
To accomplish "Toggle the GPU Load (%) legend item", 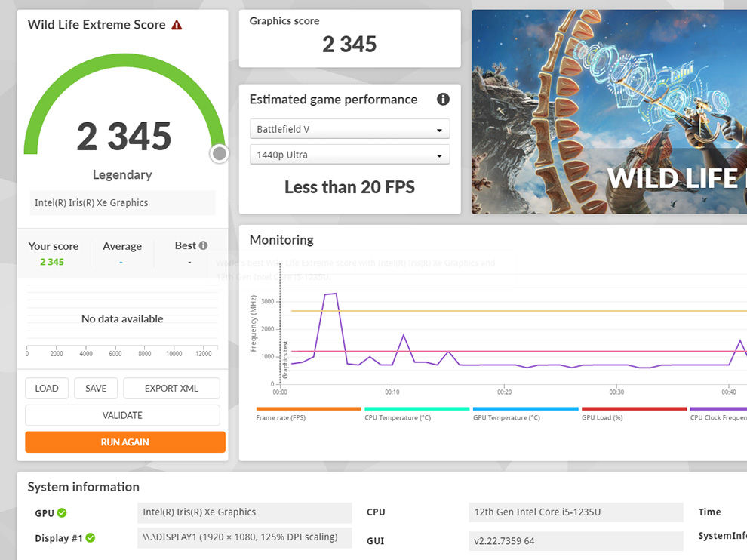I will click(634, 414).
